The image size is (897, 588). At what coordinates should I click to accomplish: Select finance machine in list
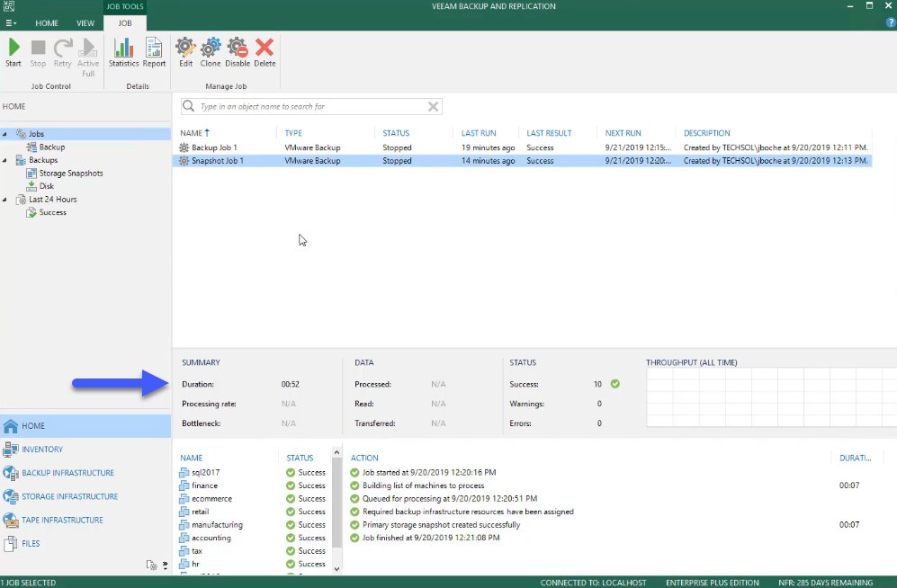204,486
